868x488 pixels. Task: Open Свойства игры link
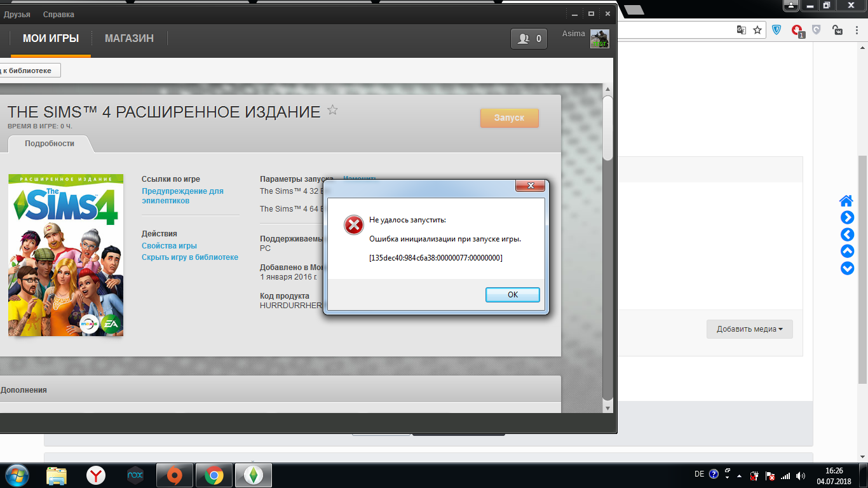[x=169, y=246]
